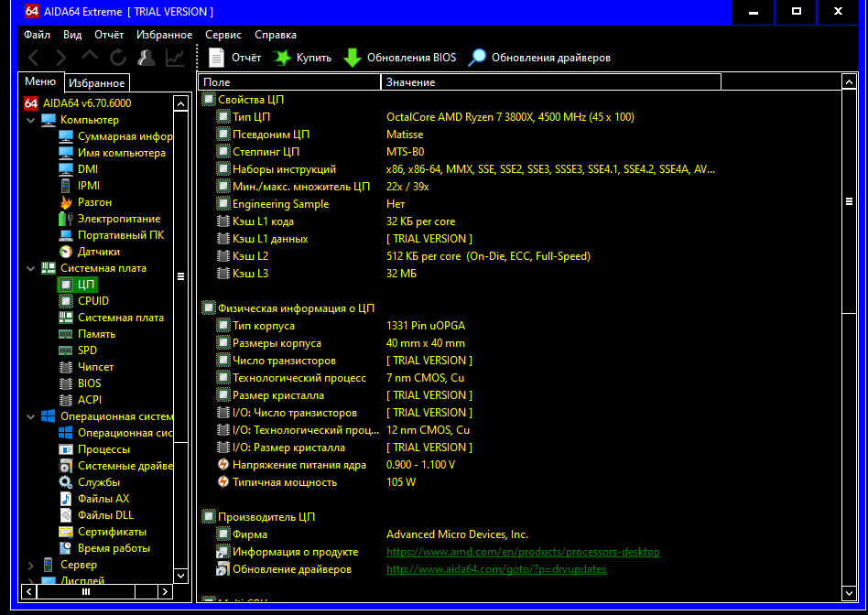This screenshot has height=615, width=868.
Task: Open driver updates magnifier icon
Action: (x=477, y=58)
